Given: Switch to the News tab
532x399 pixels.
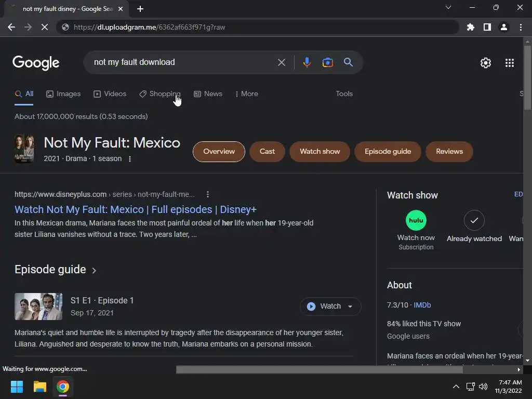Looking at the screenshot, I should click(208, 94).
